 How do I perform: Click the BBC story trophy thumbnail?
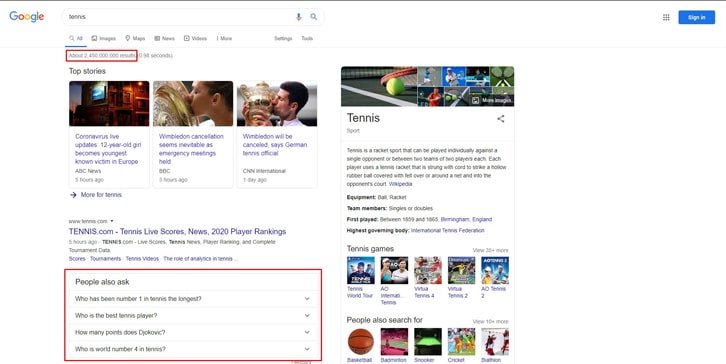coord(193,104)
